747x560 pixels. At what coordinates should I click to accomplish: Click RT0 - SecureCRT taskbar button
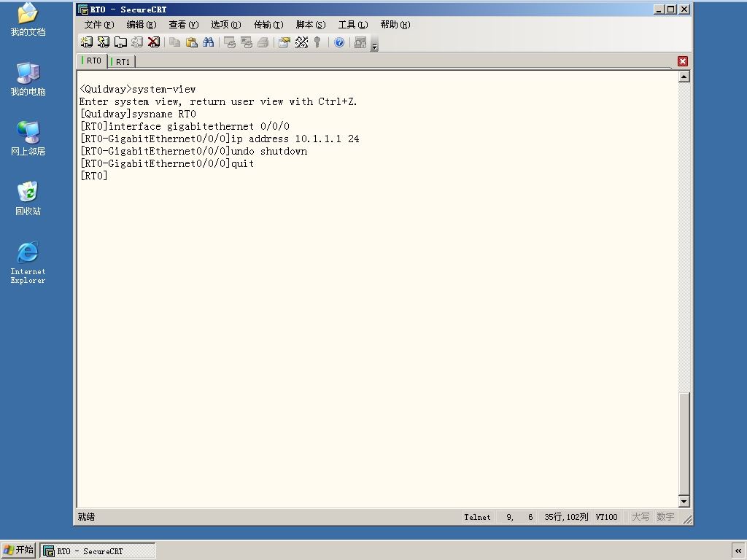click(x=97, y=551)
